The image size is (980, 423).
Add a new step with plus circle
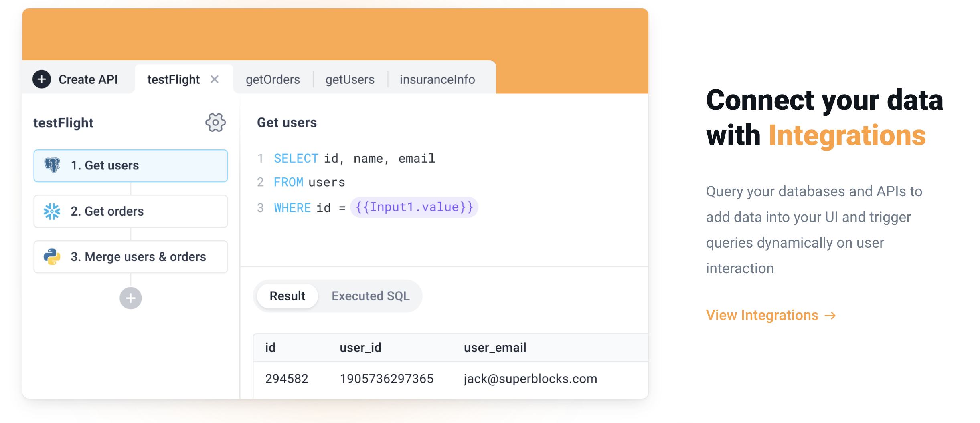click(131, 298)
